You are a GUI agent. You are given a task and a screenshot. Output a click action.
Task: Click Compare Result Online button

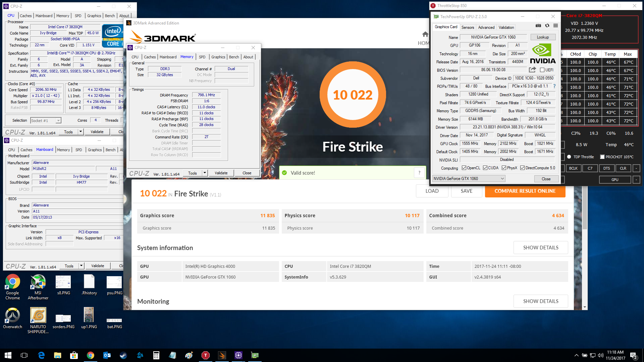(x=525, y=191)
